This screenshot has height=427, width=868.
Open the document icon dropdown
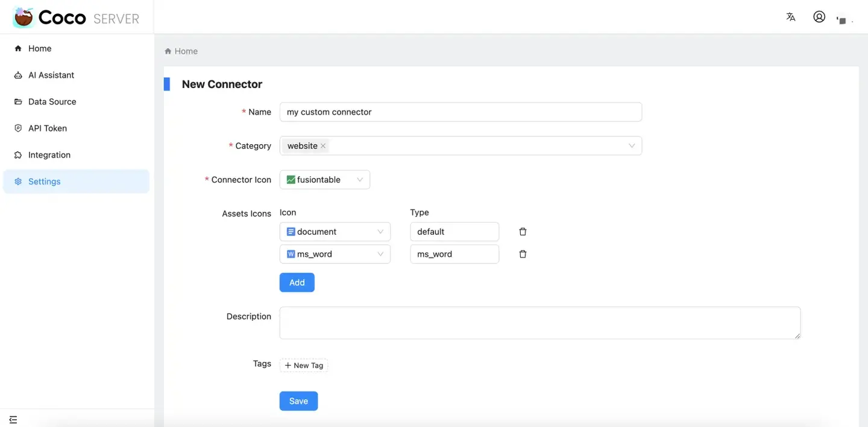(380, 231)
